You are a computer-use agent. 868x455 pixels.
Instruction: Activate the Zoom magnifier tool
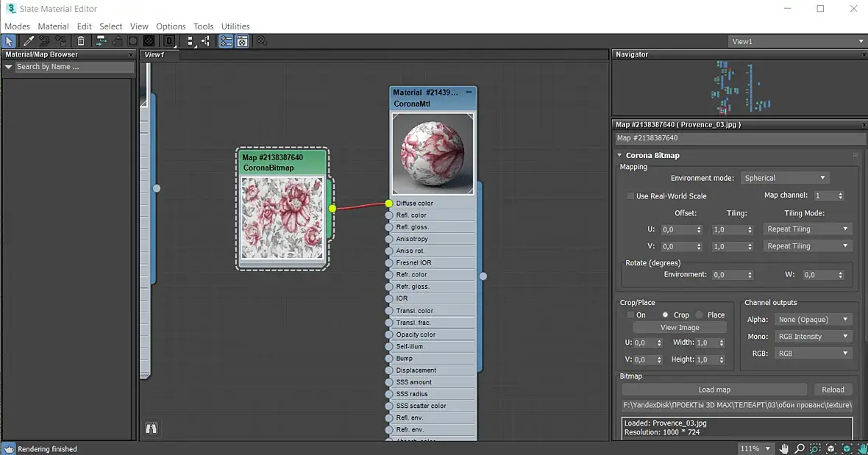pos(800,448)
